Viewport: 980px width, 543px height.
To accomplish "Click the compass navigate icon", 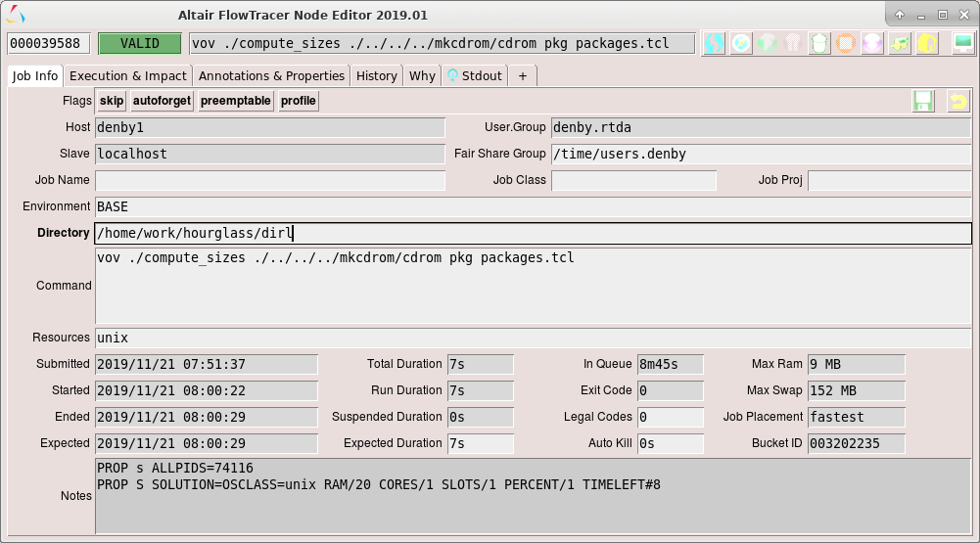I will 741,43.
